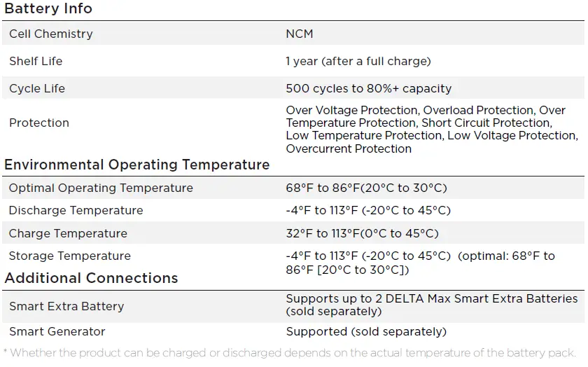Viewport: 588px width, 367px height.
Task: Select the Smart Generator row label
Action: point(57,331)
